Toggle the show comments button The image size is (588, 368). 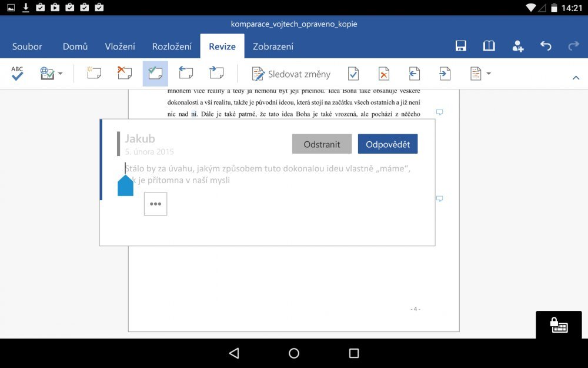point(155,74)
